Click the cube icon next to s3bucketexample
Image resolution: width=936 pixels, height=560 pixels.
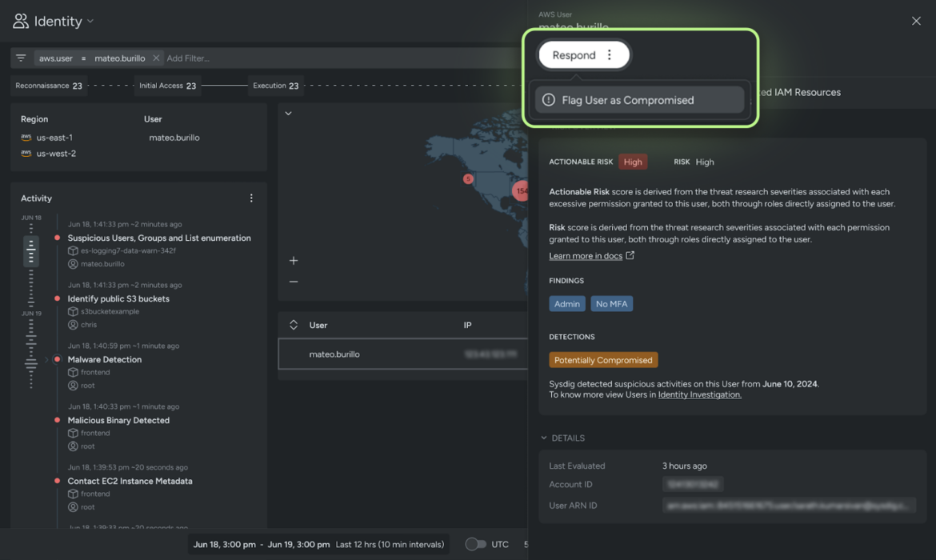[x=73, y=312]
